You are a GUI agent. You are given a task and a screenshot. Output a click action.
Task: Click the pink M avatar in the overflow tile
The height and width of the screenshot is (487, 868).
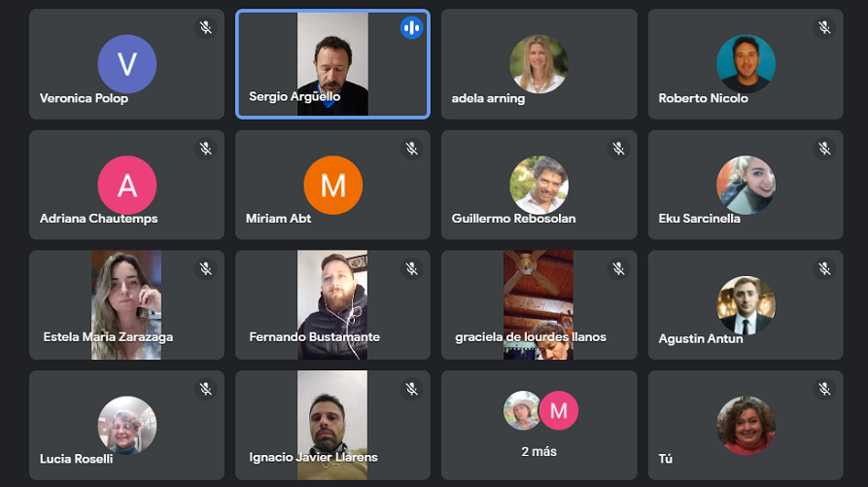558,410
